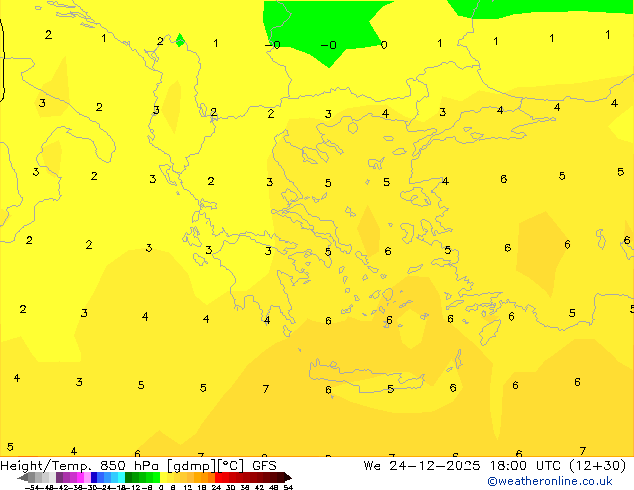634x490 pixels.
Task: Click the gray left arrow end of the legend
Action: pos(23,477)
